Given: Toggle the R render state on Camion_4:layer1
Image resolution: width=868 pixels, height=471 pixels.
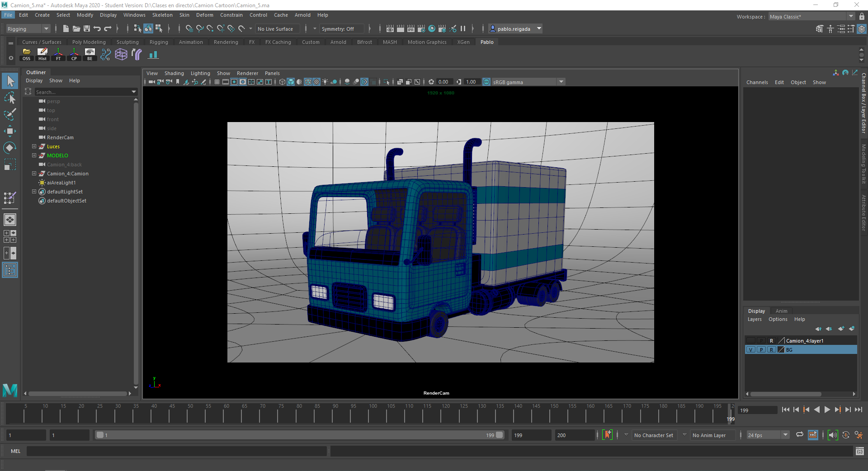Looking at the screenshot, I should pos(772,341).
